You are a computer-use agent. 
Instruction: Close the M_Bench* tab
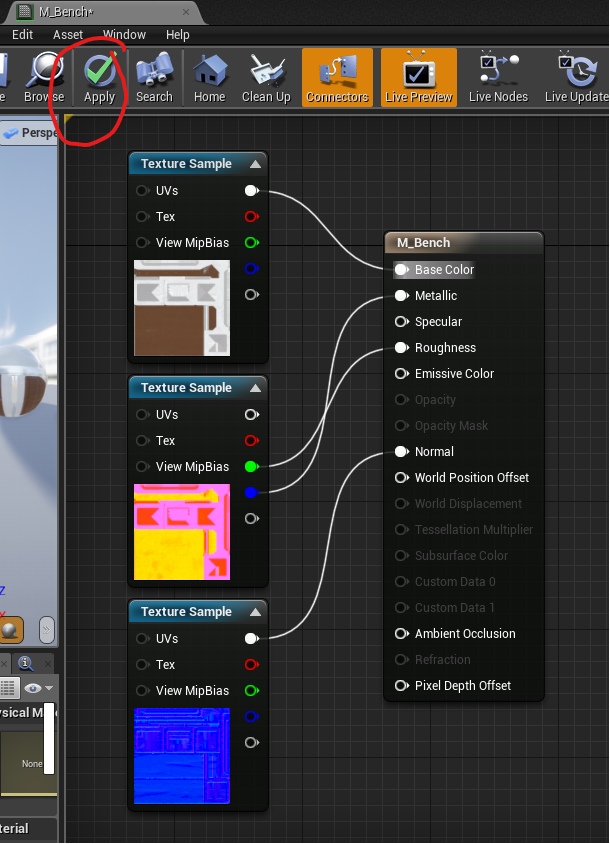[186, 12]
